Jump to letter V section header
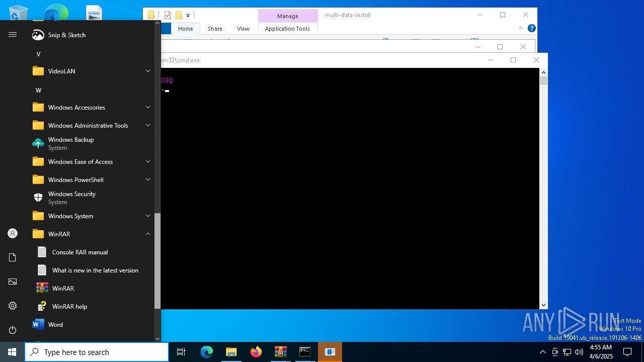The width and height of the screenshot is (644, 362). pos(38,54)
